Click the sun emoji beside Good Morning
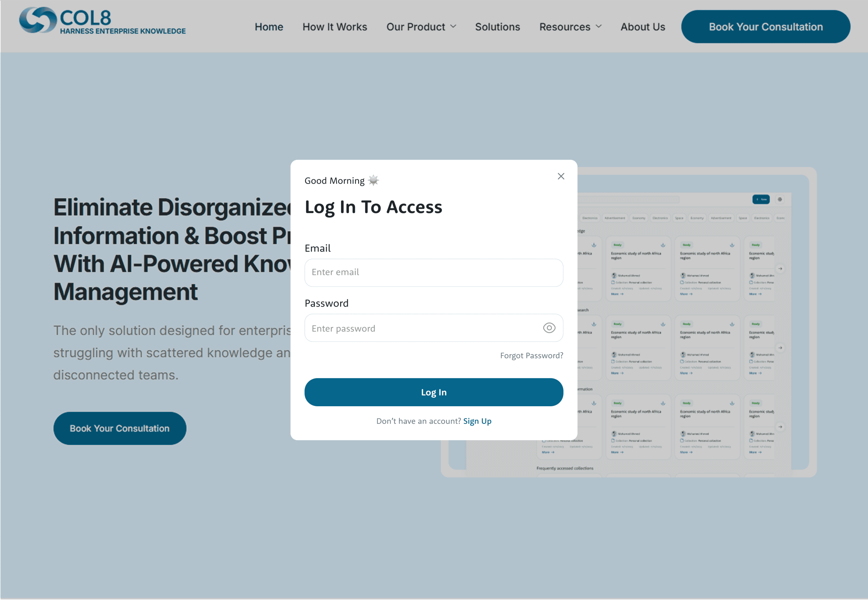Viewport: 868px width, 600px height. coord(373,181)
